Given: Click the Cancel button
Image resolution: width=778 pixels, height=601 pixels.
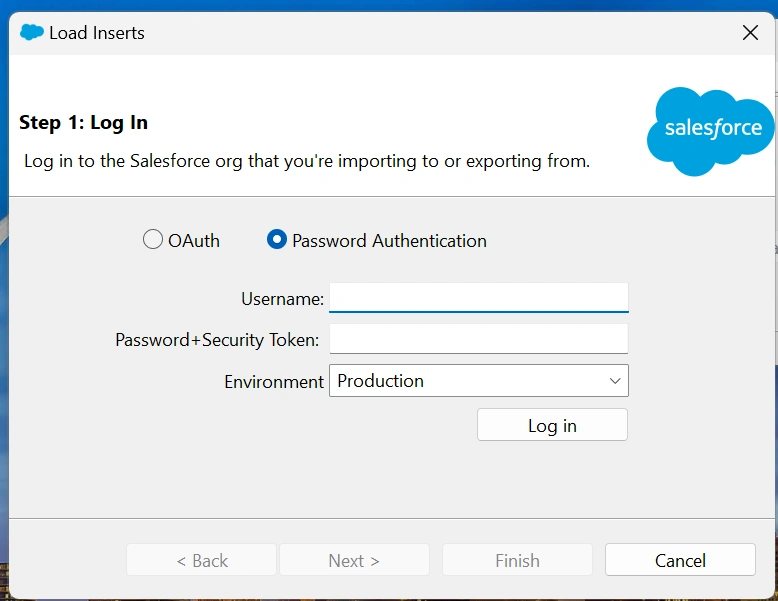Looking at the screenshot, I should tap(680, 560).
